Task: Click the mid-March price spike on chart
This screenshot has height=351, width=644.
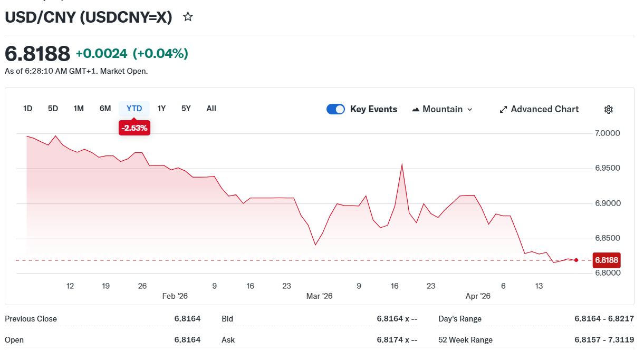Action: (402, 165)
